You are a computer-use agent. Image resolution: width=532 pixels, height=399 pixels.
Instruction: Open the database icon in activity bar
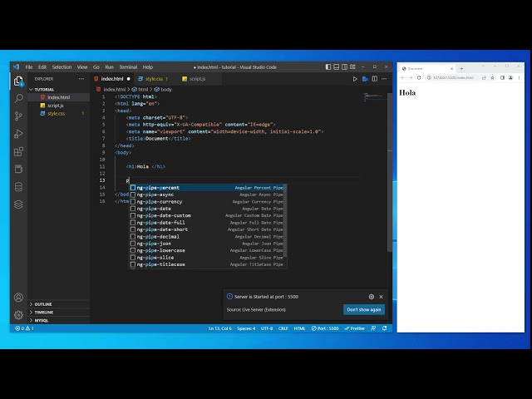[18, 186]
